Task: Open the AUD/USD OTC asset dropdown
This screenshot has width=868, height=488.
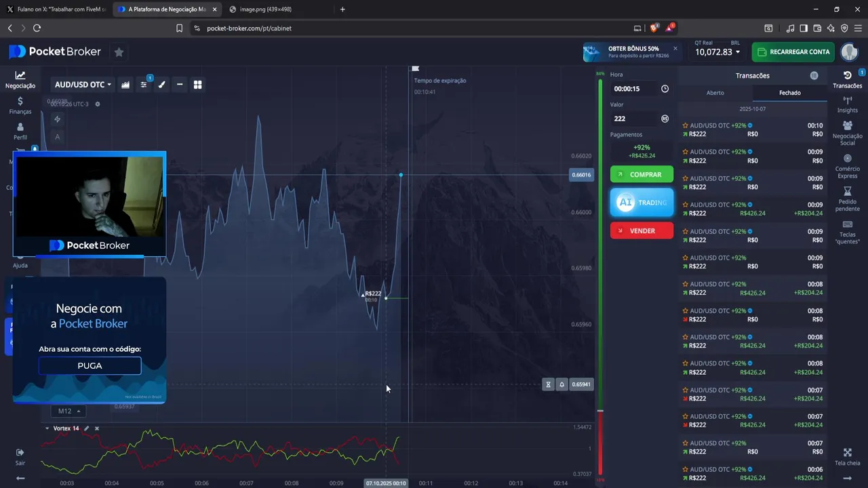Action: [x=83, y=85]
